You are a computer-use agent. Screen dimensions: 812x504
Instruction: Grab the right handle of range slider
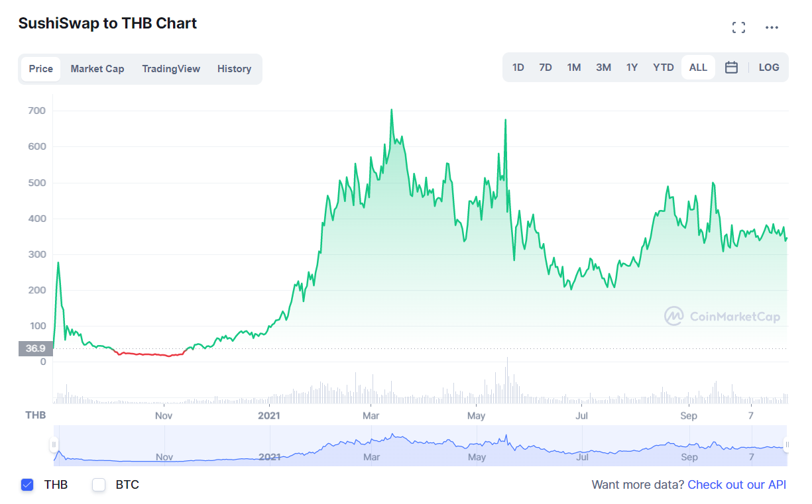(x=787, y=444)
